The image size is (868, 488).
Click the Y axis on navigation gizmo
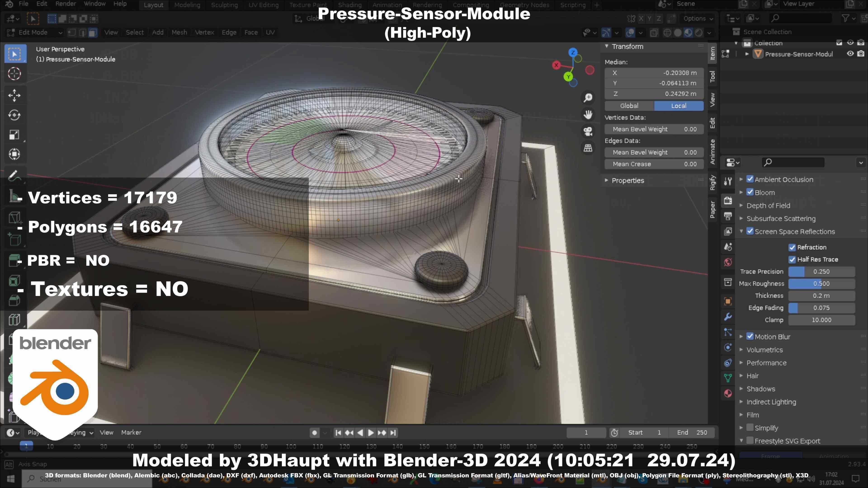[568, 77]
